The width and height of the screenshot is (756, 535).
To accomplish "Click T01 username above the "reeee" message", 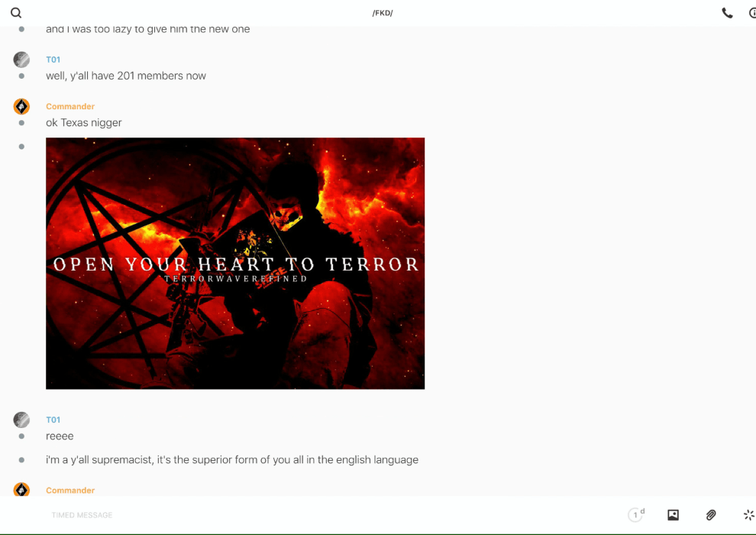I will [x=53, y=420].
